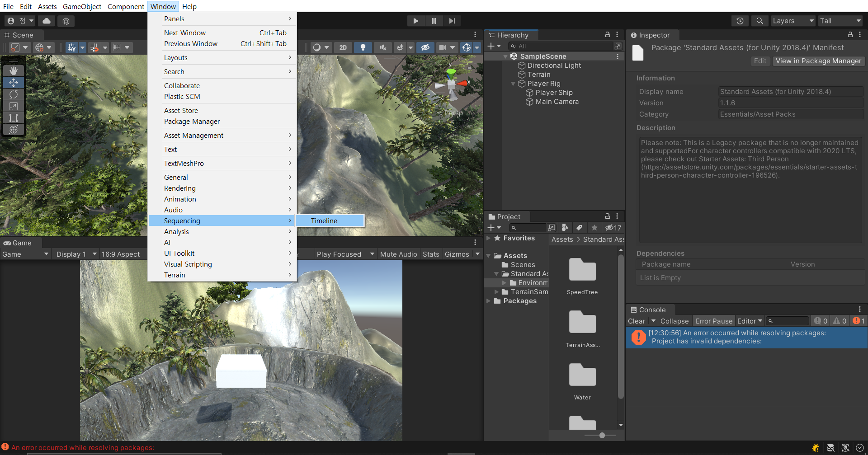868x455 pixels.
Task: Toggle Mute Audio in Game view
Action: [398, 254]
